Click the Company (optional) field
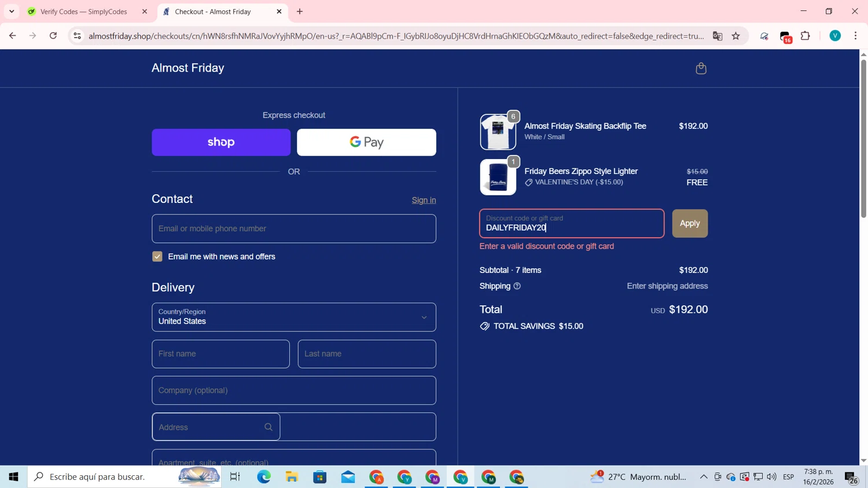The image size is (868, 488). click(x=294, y=390)
